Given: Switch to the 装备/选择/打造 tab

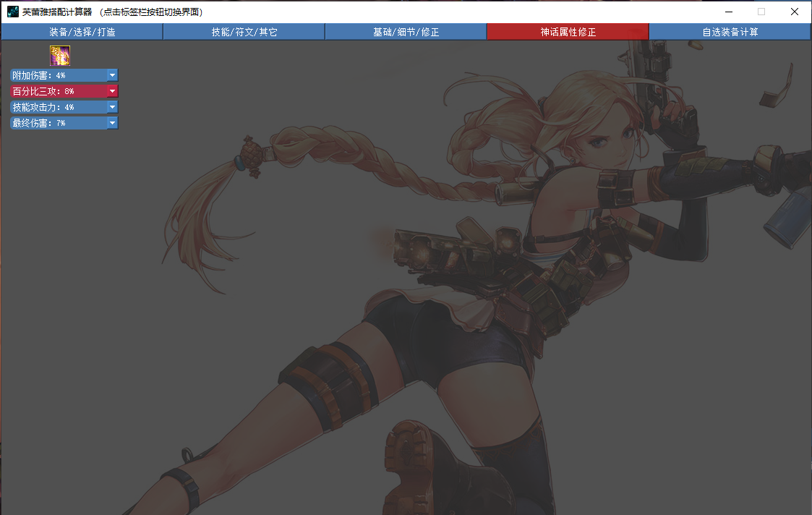Looking at the screenshot, I should point(82,32).
